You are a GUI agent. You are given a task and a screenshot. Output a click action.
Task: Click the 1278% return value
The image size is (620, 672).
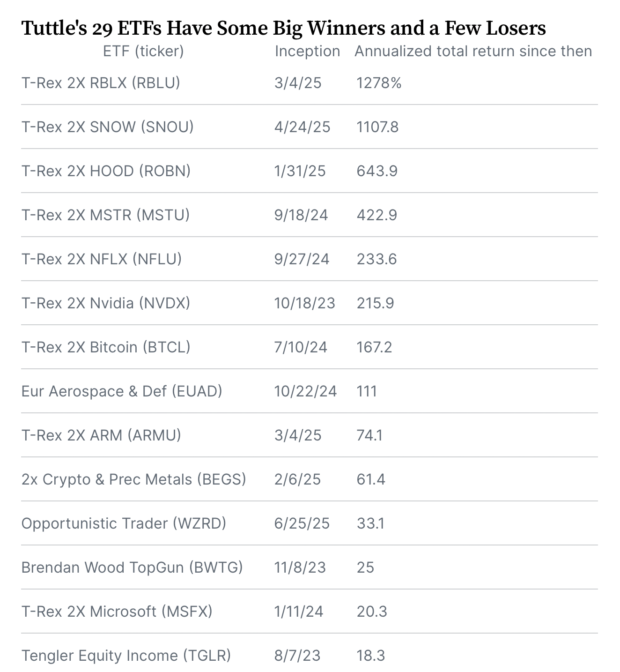(379, 83)
